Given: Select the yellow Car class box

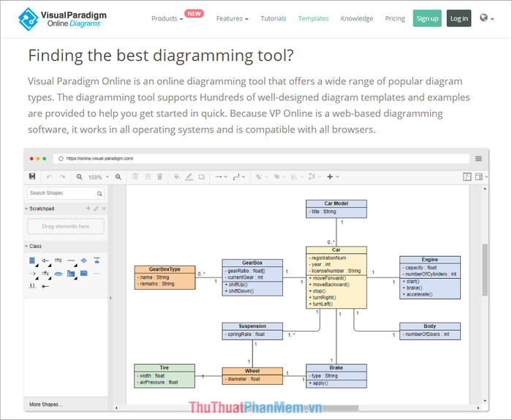Looking at the screenshot, I should click(336, 277).
